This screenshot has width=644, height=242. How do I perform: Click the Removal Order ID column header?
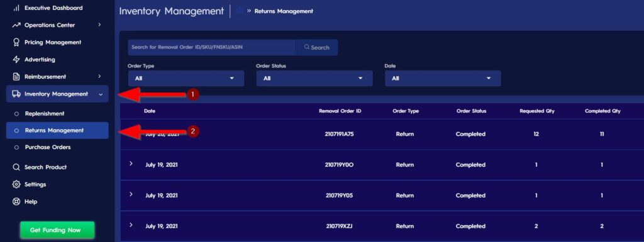point(340,111)
